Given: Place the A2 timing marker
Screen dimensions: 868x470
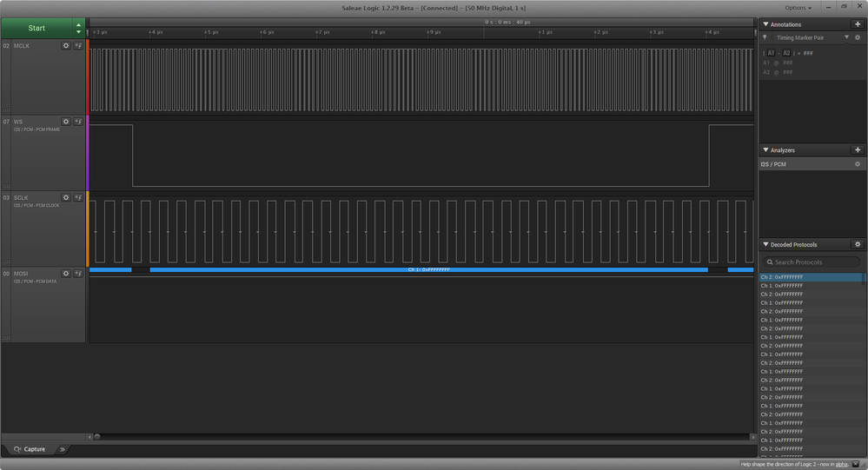Looking at the screenshot, I should (786, 53).
